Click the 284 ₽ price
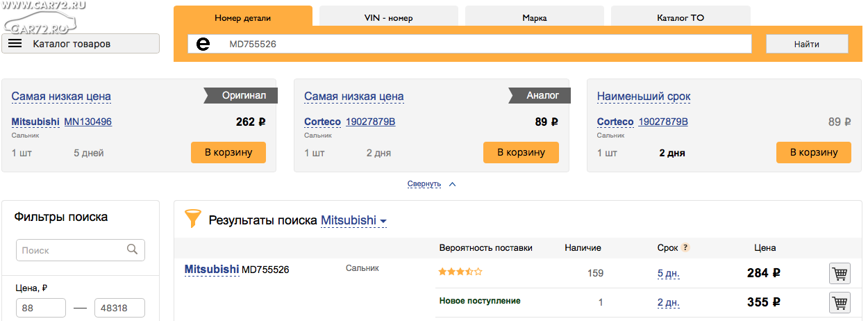The width and height of the screenshot is (868, 321). 764,273
